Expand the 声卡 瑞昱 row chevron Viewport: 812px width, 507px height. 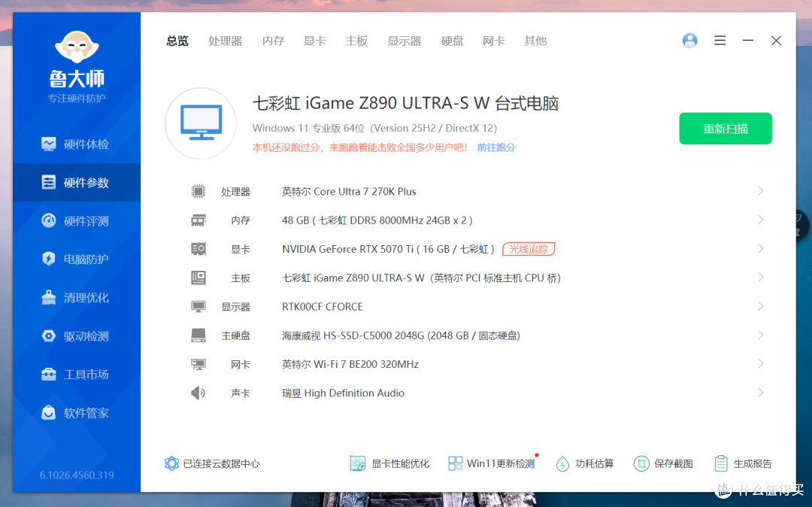(761, 393)
